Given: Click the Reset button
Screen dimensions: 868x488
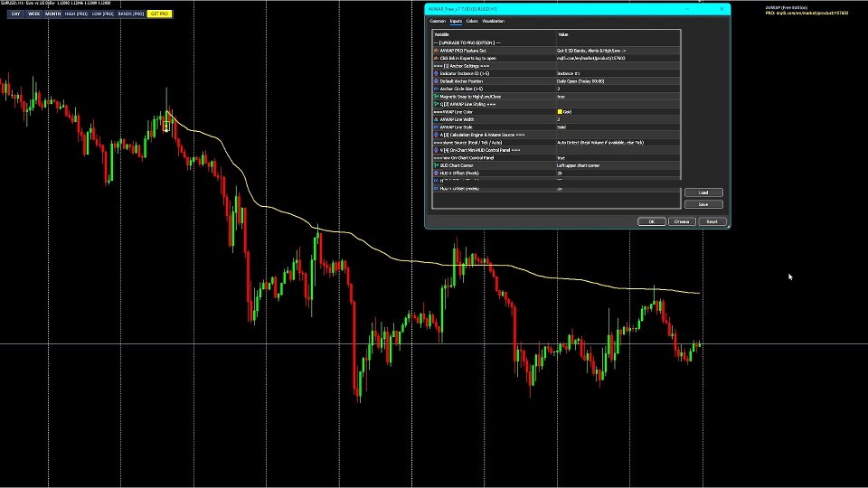Looking at the screenshot, I should point(712,221).
